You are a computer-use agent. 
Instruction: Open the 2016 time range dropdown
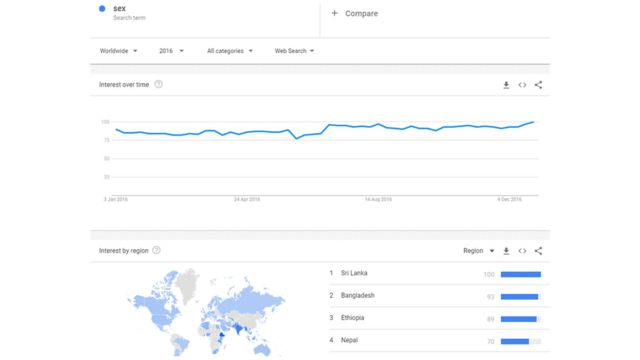[x=171, y=51]
